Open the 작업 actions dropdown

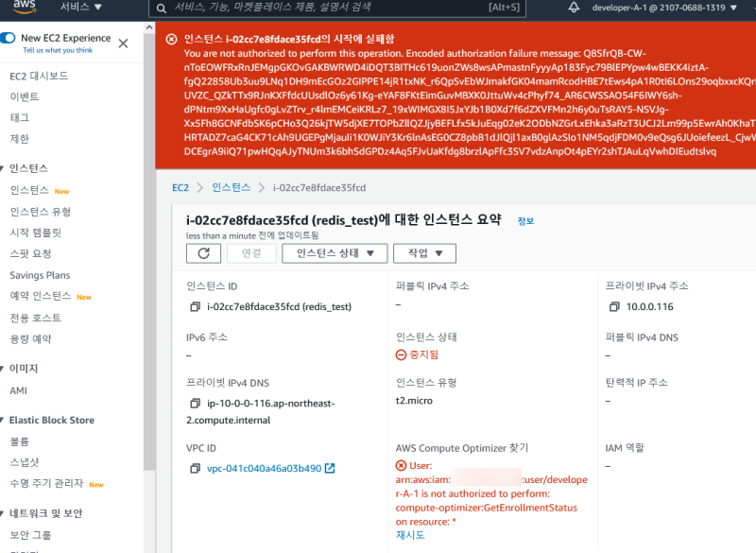(424, 253)
